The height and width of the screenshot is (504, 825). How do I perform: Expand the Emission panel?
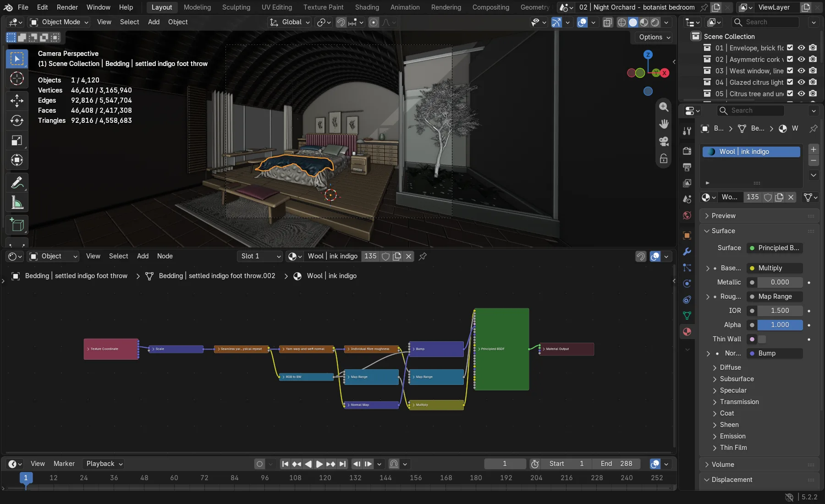tap(732, 436)
